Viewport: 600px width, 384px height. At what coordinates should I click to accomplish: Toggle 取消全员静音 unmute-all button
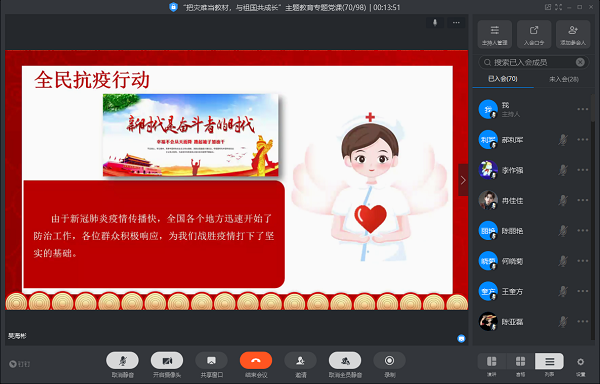click(x=345, y=360)
